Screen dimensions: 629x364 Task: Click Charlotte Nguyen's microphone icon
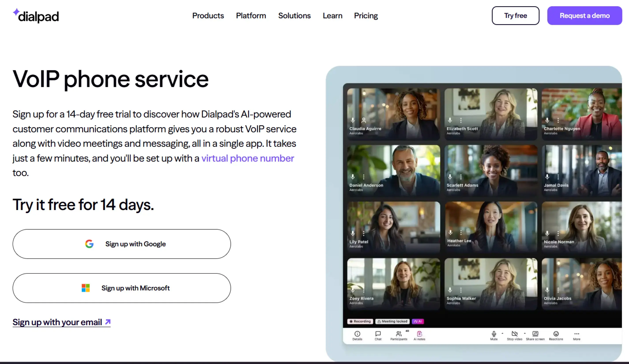tap(547, 120)
